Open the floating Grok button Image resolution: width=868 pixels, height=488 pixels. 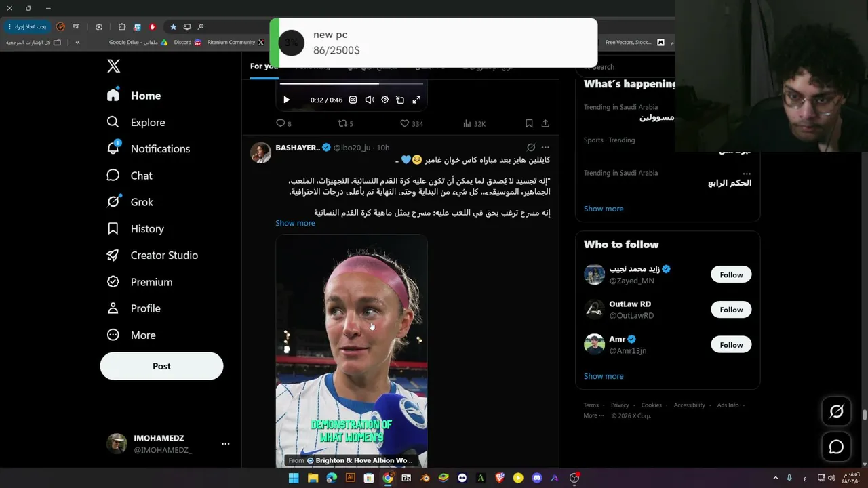coord(836,411)
